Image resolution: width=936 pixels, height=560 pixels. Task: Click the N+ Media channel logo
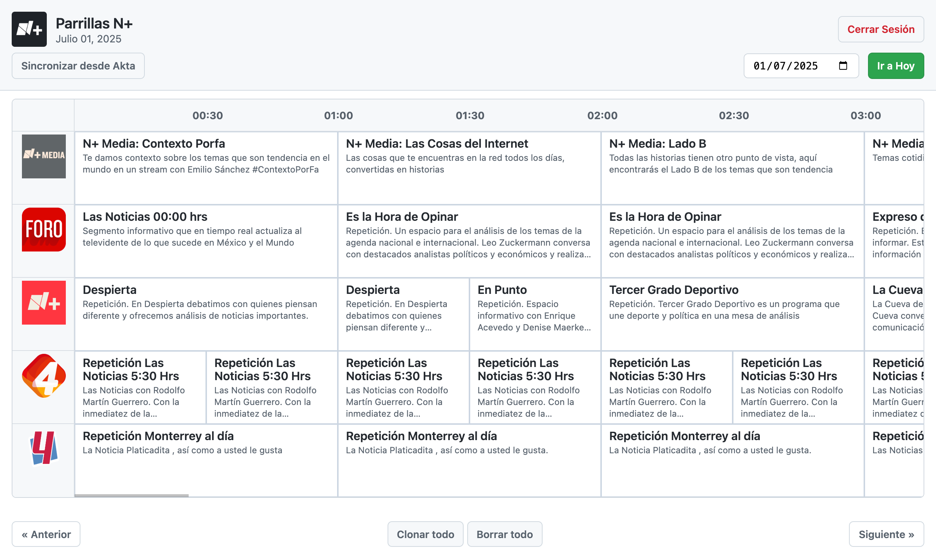click(44, 156)
